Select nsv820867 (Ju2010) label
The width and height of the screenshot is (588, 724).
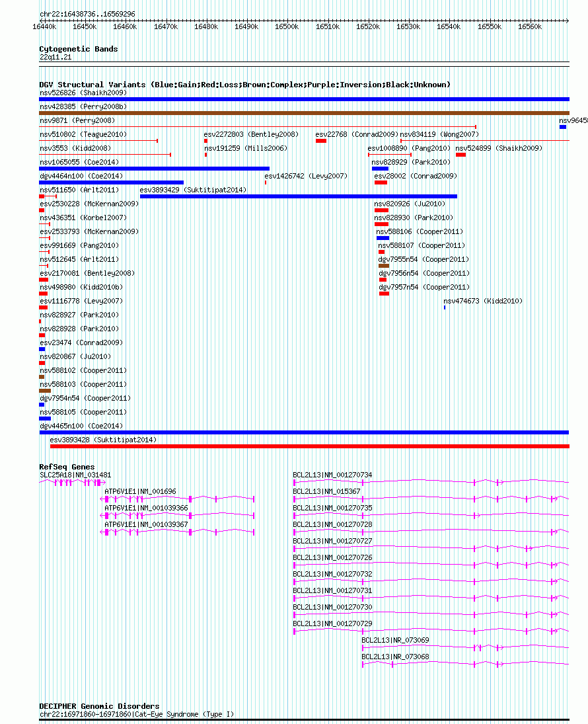coord(75,356)
